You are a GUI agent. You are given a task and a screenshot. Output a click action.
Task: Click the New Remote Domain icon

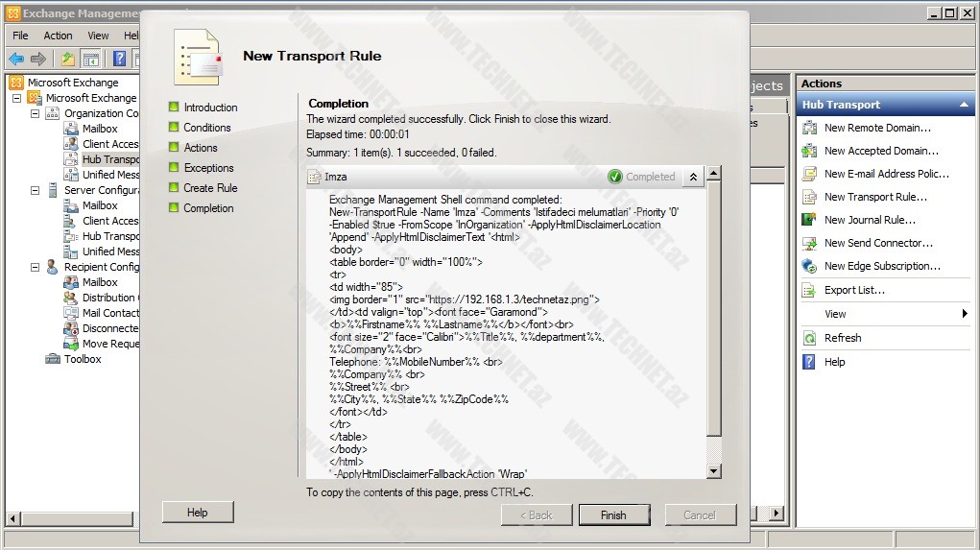[x=809, y=128]
